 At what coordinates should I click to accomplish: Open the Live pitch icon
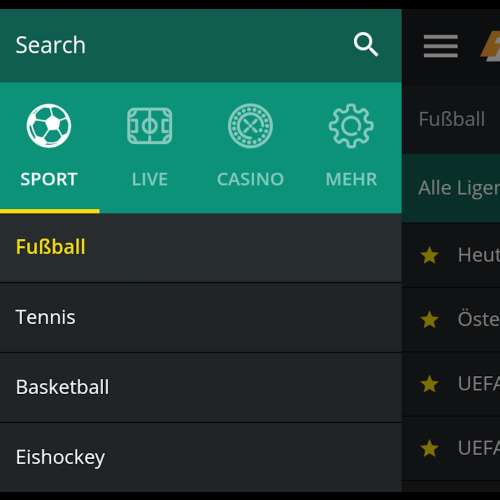[x=150, y=126]
